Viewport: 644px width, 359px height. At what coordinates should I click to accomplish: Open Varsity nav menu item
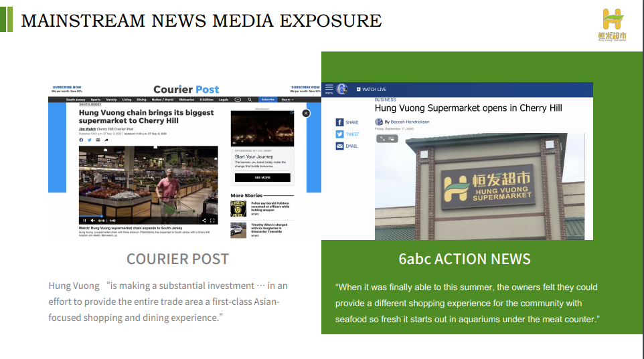111,100
